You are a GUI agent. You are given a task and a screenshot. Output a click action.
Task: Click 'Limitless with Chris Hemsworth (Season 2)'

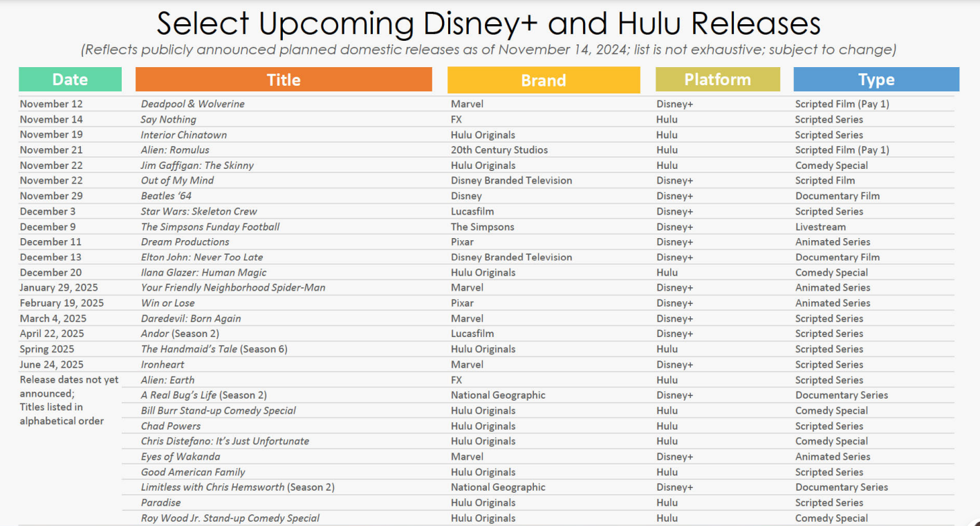(238, 487)
